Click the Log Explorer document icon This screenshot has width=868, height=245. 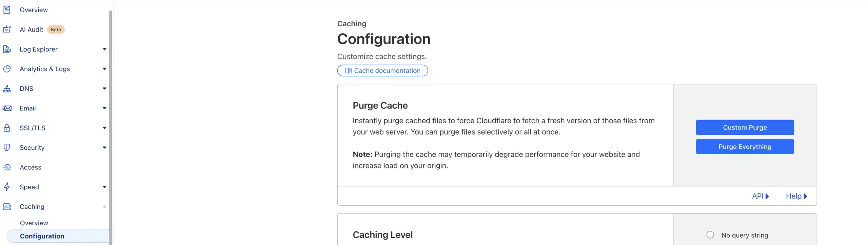[7, 49]
